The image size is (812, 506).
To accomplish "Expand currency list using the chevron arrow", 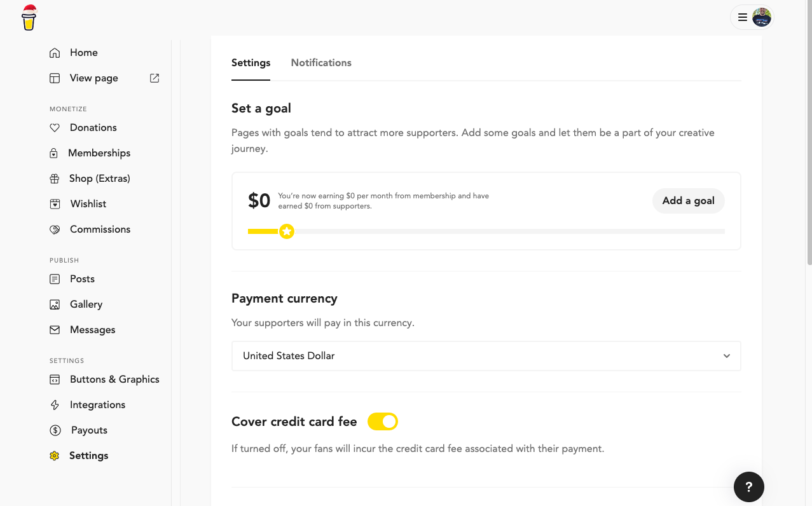I will [727, 356].
